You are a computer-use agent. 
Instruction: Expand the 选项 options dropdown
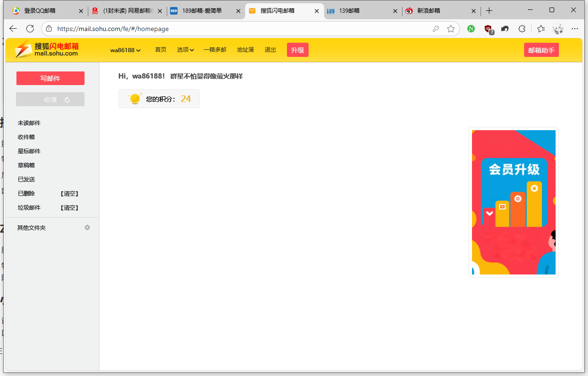click(186, 50)
